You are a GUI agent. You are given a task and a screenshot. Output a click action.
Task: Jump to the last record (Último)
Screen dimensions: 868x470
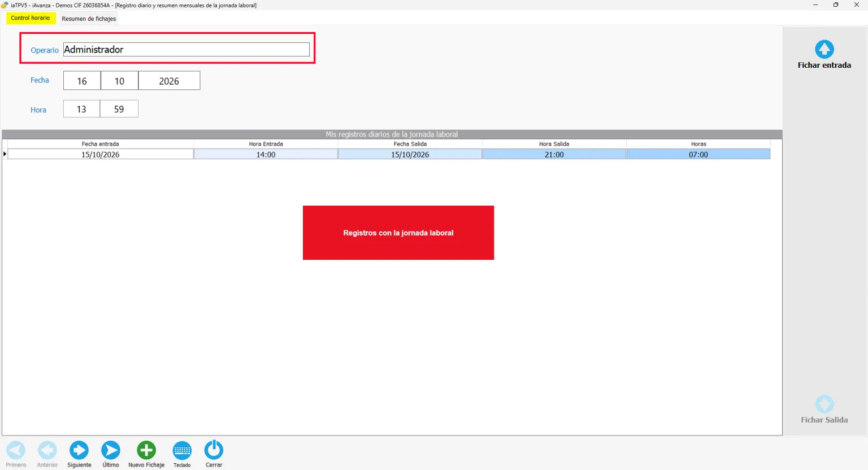(x=111, y=450)
